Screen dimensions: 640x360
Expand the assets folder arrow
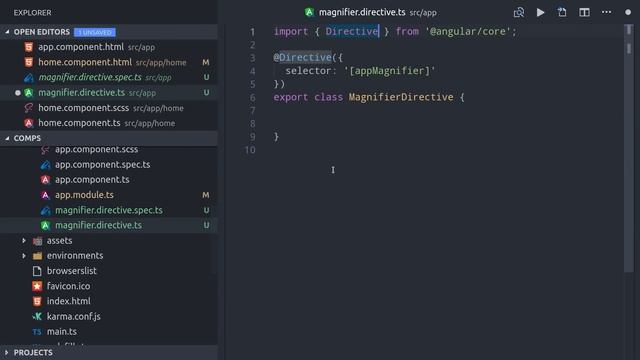coord(24,241)
